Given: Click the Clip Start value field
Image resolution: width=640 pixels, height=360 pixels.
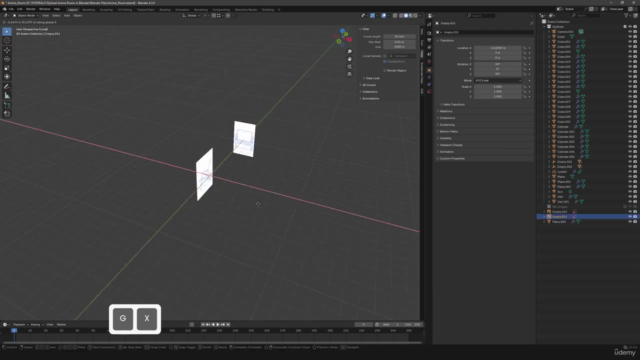Looking at the screenshot, I should (400, 42).
